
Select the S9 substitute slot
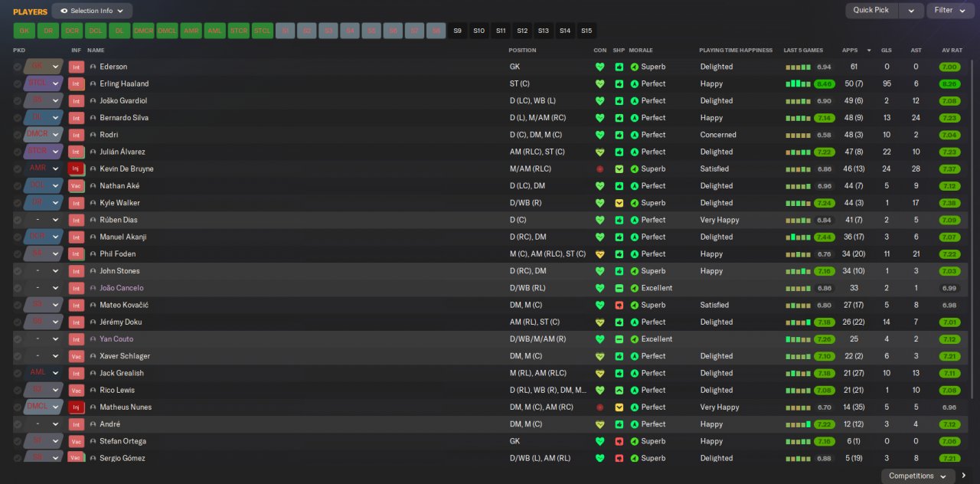pos(458,31)
